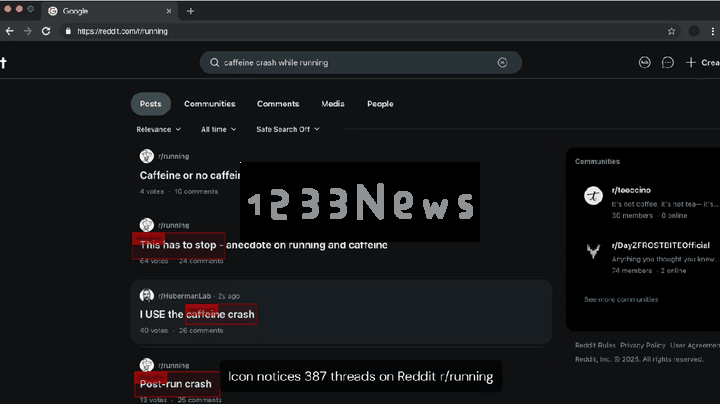Open the Reddit Rules link

click(595, 345)
